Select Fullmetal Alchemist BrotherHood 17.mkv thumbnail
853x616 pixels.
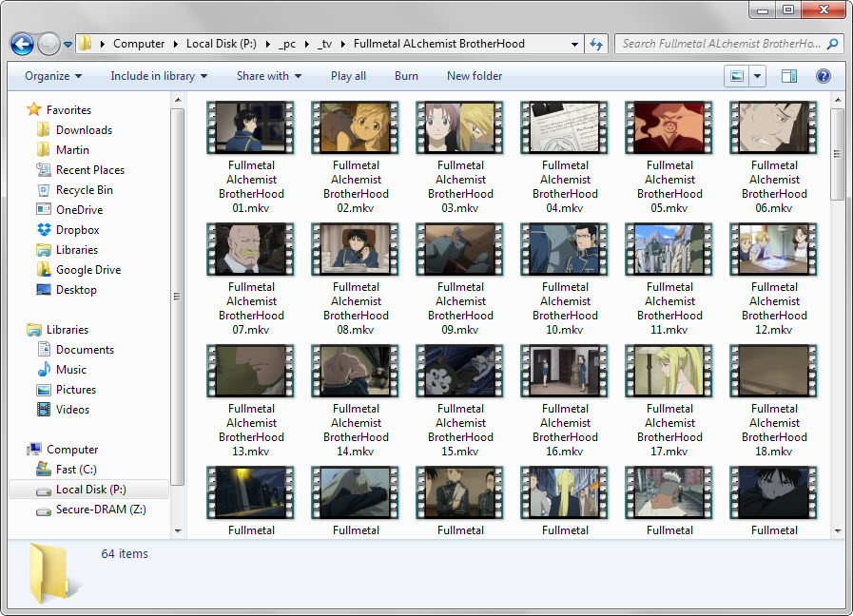(x=669, y=371)
